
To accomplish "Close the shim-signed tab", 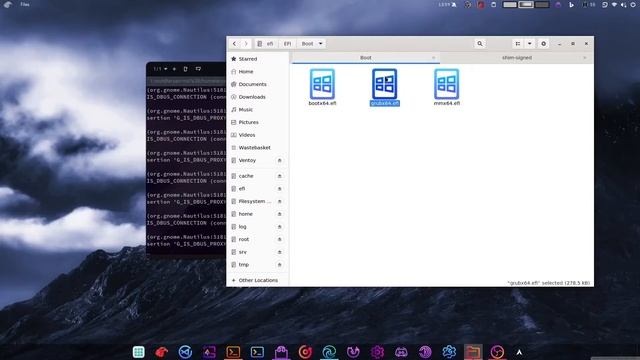I will [x=584, y=58].
